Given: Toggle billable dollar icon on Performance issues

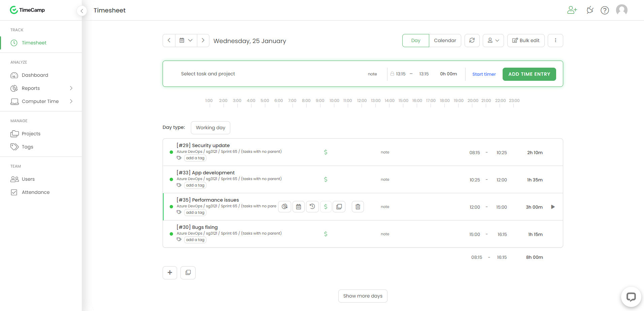Looking at the screenshot, I should click(x=326, y=206).
